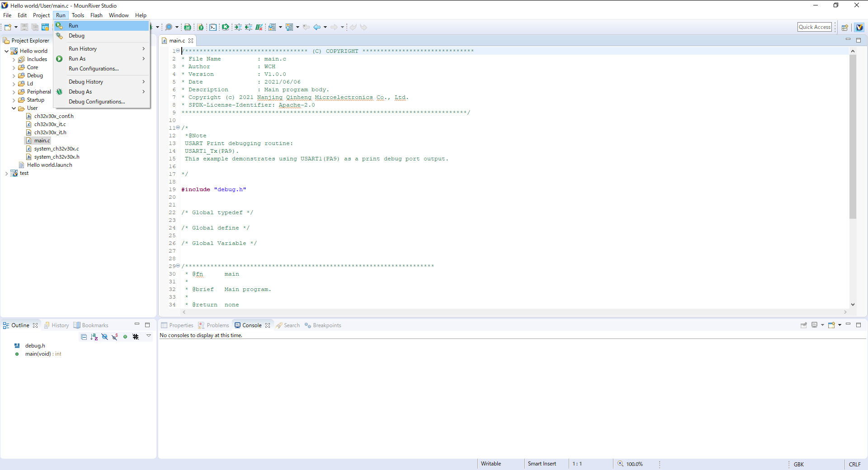The image size is (868, 470).
Task: Close the main.c editor tab
Action: click(x=191, y=41)
